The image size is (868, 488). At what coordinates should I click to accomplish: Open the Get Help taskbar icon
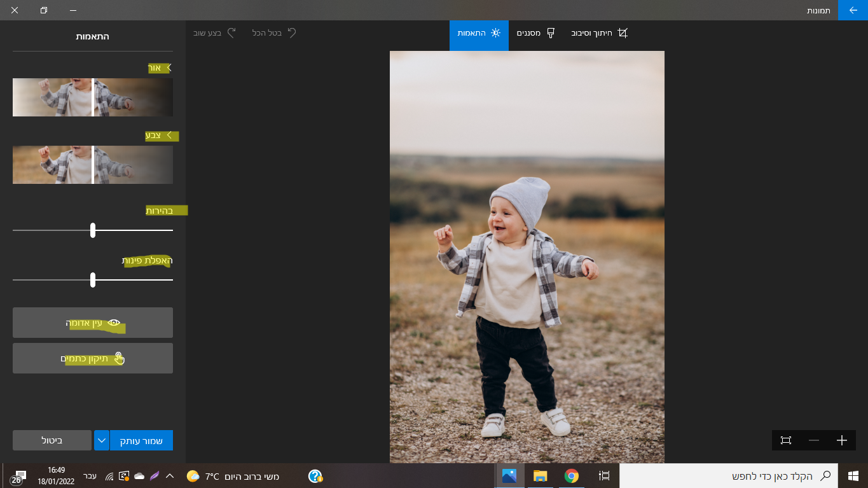coord(315,476)
